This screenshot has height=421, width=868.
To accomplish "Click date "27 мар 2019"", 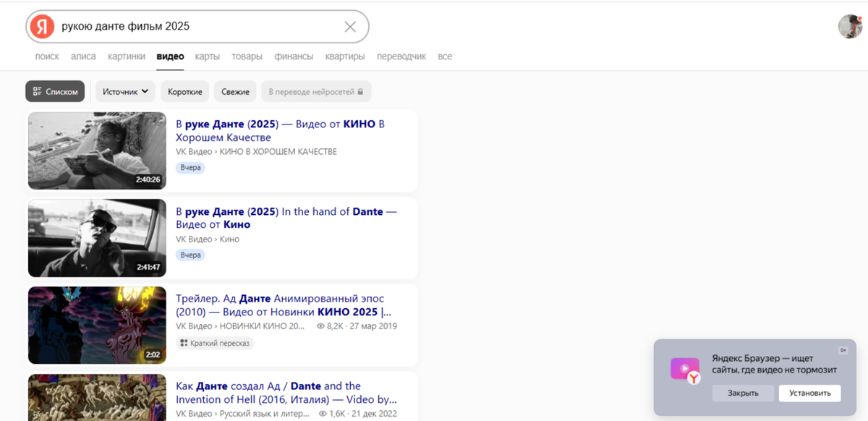I will click(374, 326).
